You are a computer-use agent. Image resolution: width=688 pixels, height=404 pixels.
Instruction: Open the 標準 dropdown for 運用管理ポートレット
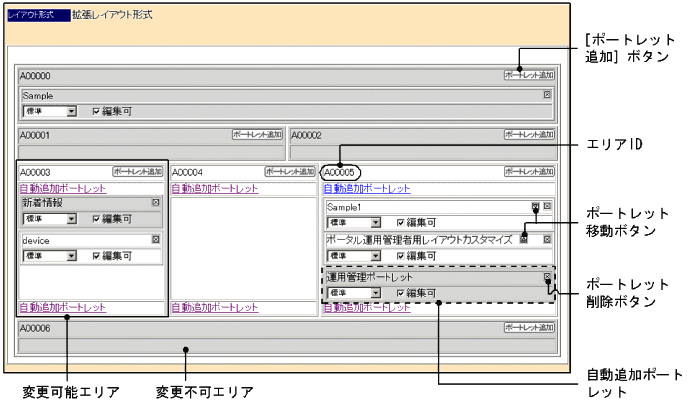[354, 293]
